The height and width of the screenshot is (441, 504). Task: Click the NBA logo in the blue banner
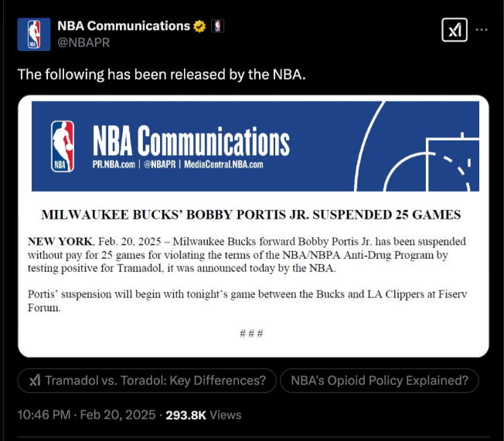point(63,145)
